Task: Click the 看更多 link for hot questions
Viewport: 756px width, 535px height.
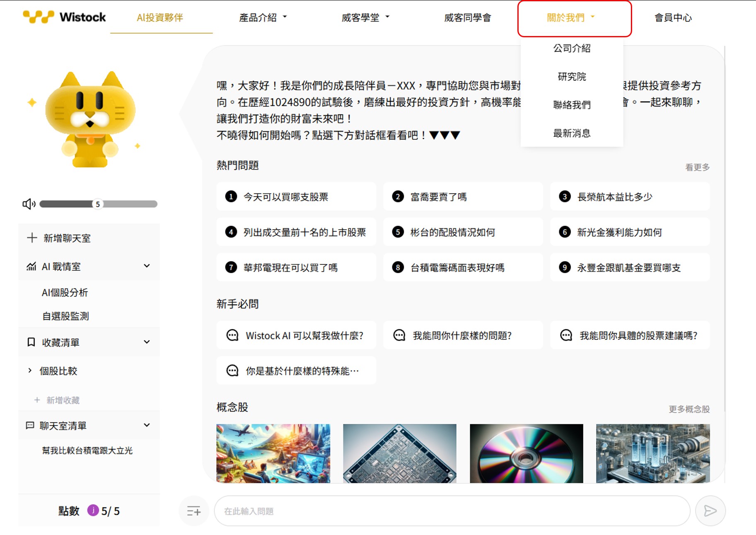Action: click(x=697, y=167)
